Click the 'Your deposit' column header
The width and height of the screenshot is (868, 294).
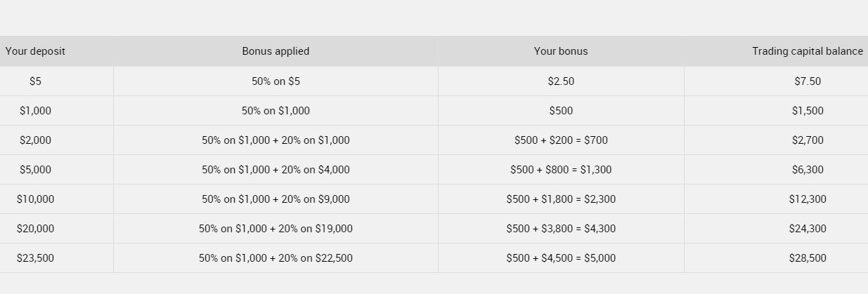[35, 51]
